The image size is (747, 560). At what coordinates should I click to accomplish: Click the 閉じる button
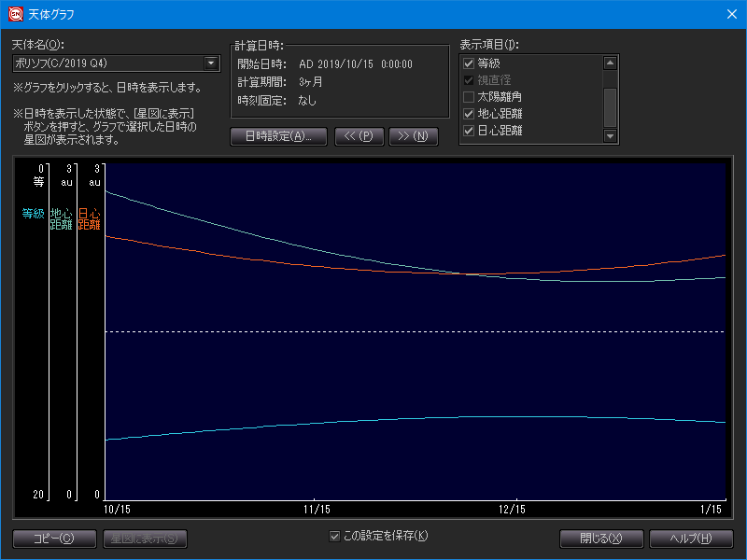click(x=602, y=539)
